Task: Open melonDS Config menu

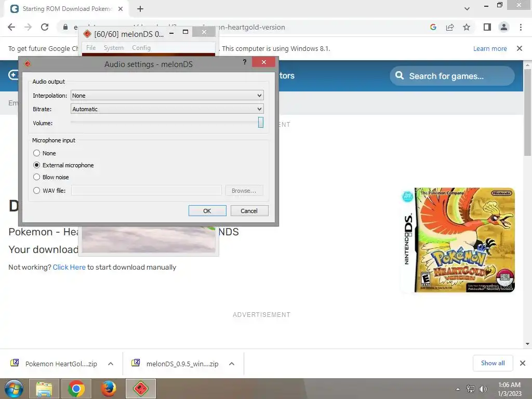Action: pos(141,48)
